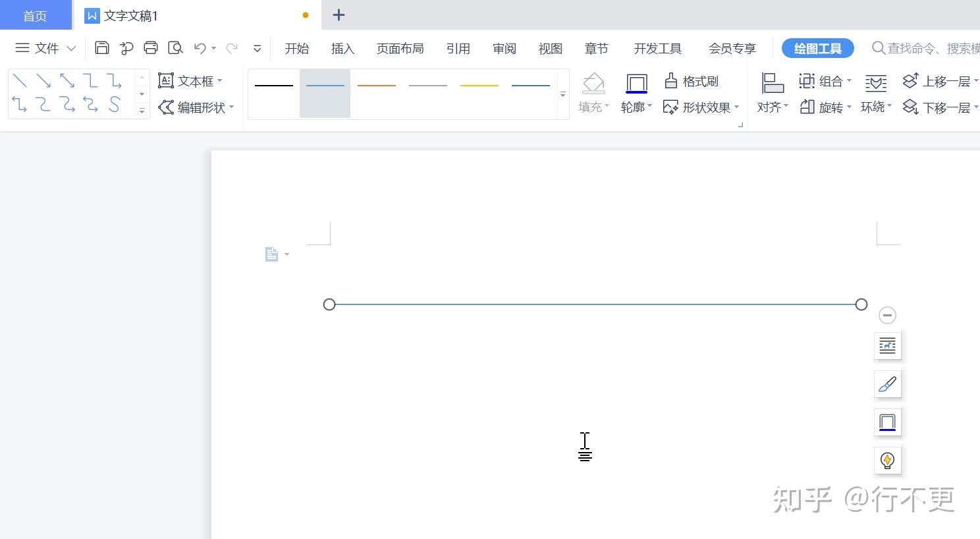The height and width of the screenshot is (539, 980).
Task: Select the elbow connector shape
Action: pos(91,81)
